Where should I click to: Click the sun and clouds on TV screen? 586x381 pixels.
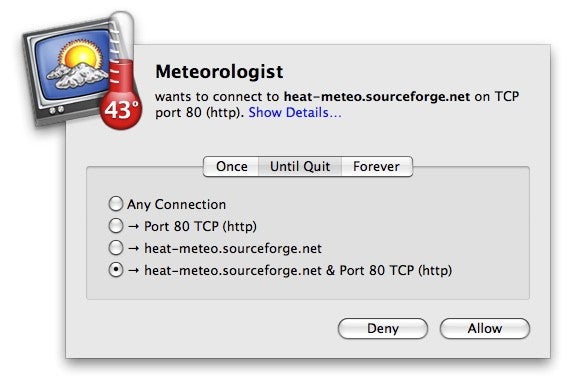78,63
